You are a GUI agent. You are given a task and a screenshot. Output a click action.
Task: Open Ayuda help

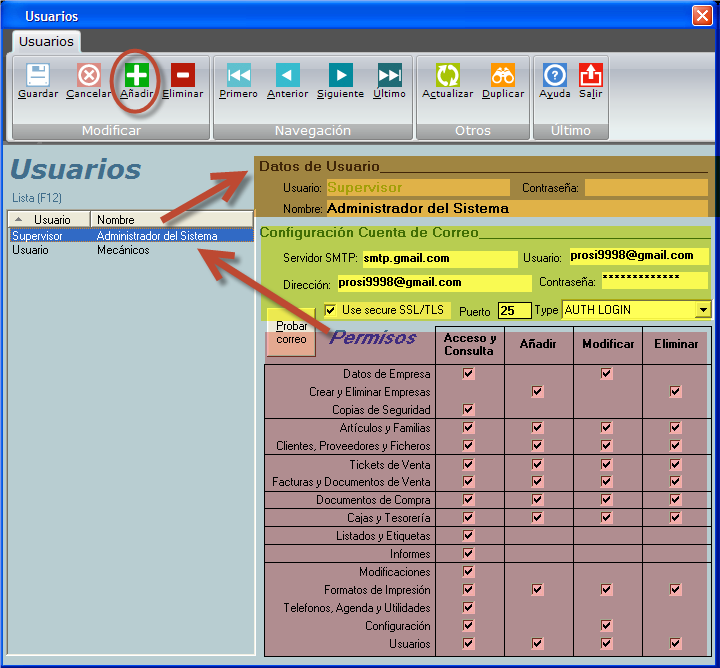555,75
